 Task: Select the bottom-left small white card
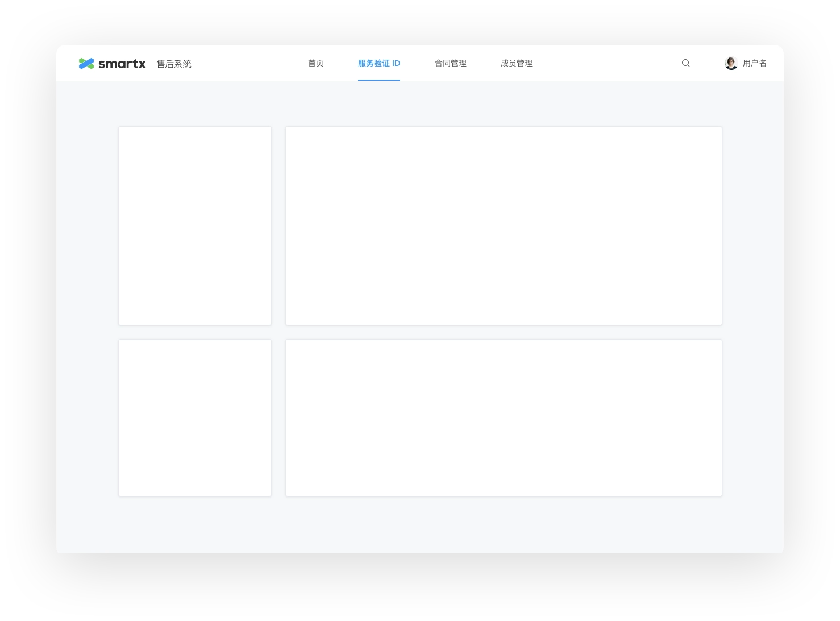(x=195, y=417)
